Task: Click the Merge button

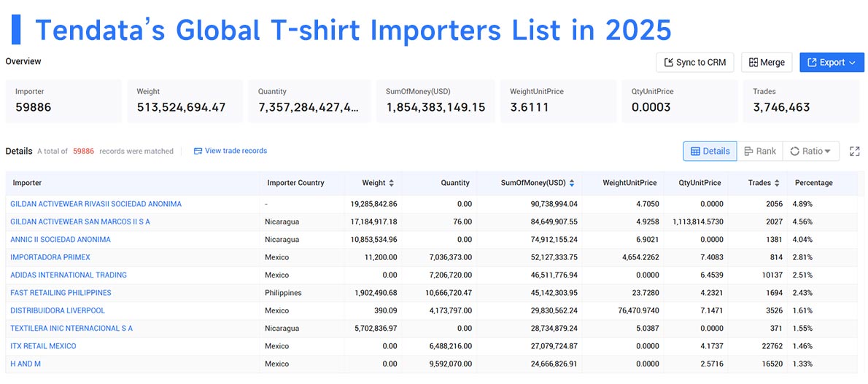Action: 767,63
